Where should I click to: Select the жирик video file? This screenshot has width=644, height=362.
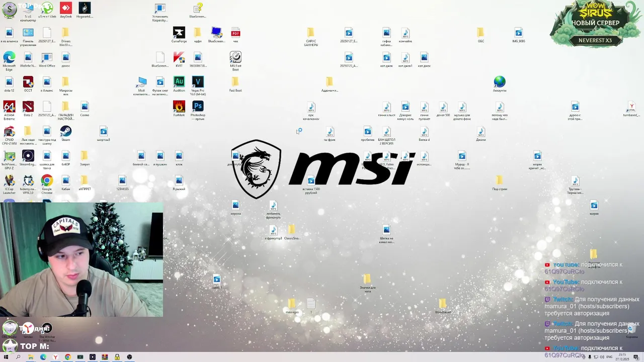[594, 207]
